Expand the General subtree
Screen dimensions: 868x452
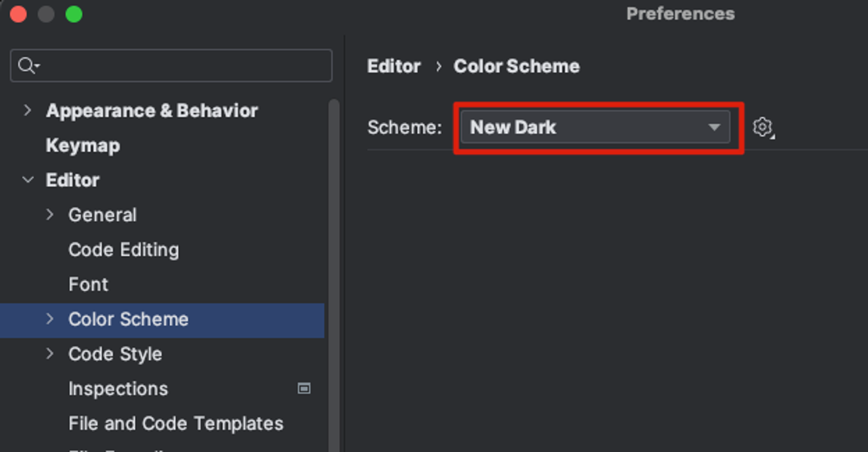pos(50,214)
